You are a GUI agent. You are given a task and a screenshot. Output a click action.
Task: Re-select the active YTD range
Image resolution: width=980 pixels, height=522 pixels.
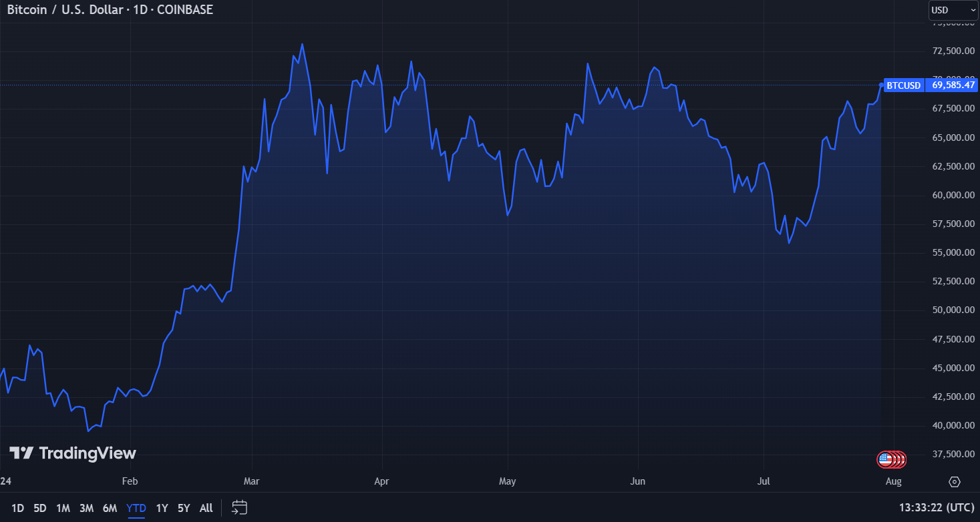click(x=136, y=508)
